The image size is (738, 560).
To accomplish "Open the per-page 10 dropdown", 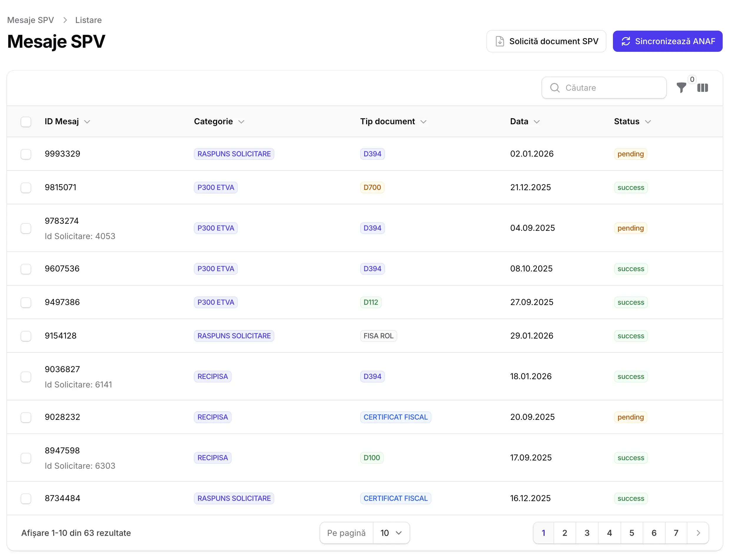I will 391,533.
